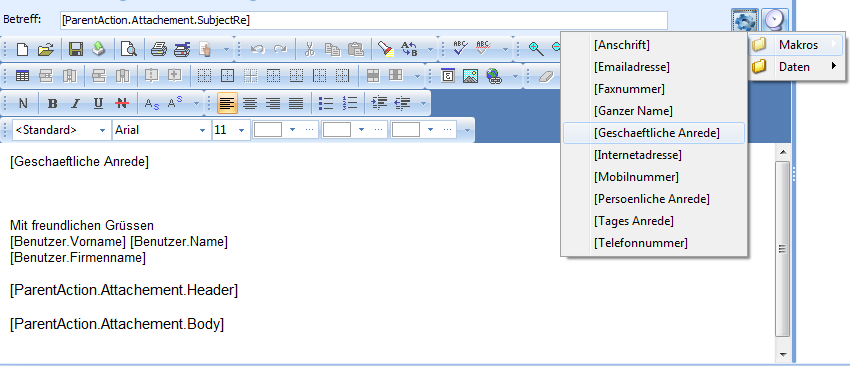Select [Anschrift] macro entry
Screen dimensions: 850x366
[654, 44]
